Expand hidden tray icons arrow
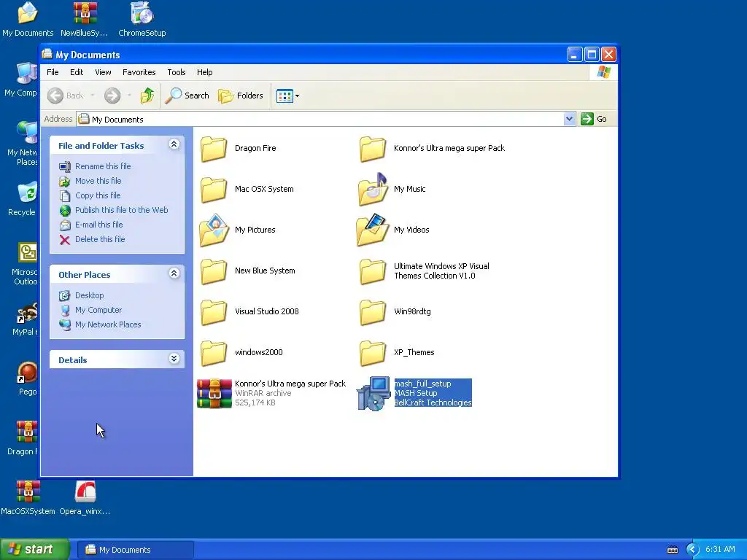 pyautogui.click(x=692, y=550)
